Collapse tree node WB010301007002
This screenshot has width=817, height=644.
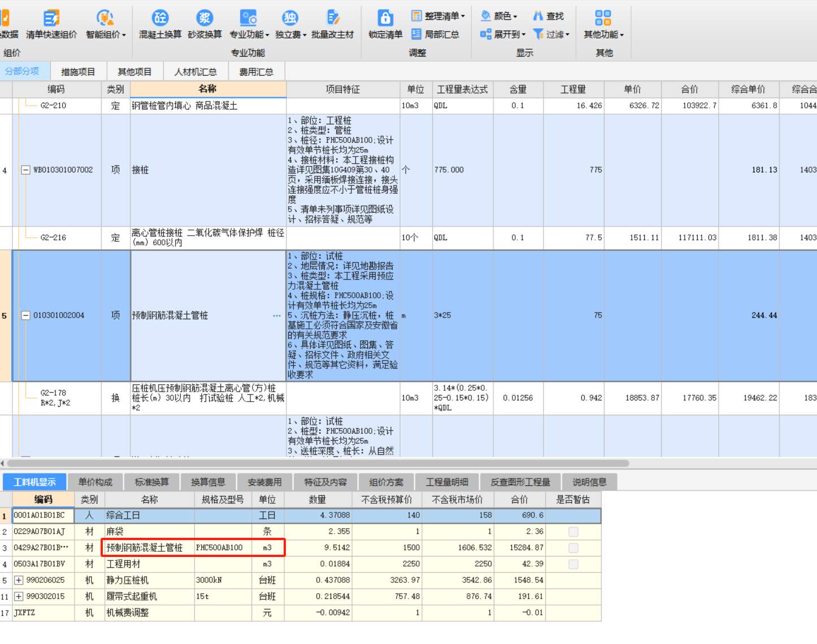pos(25,170)
